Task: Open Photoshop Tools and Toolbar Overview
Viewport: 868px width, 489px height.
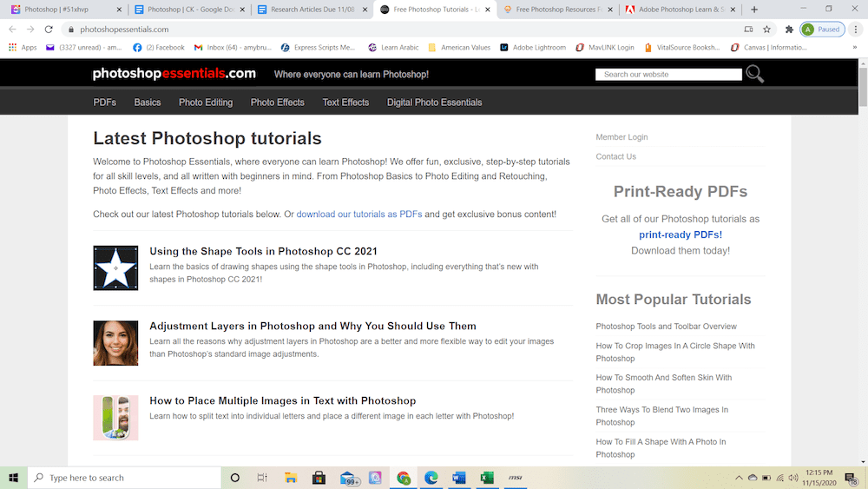Action: click(x=667, y=327)
